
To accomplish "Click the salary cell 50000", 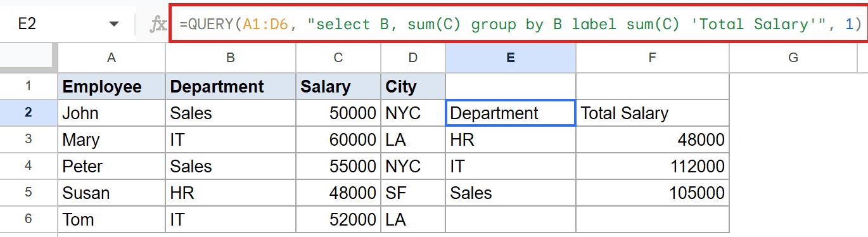I will (338, 113).
